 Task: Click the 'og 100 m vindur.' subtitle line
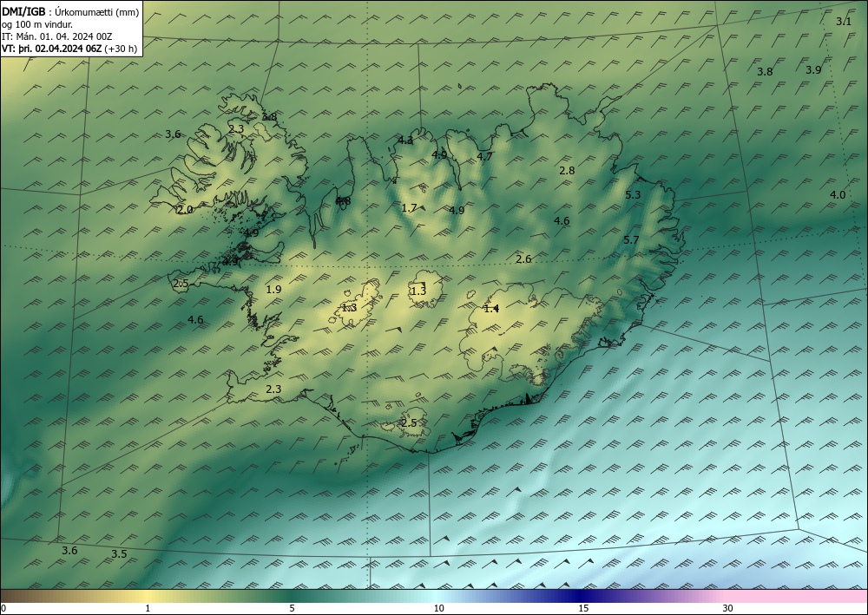37,24
